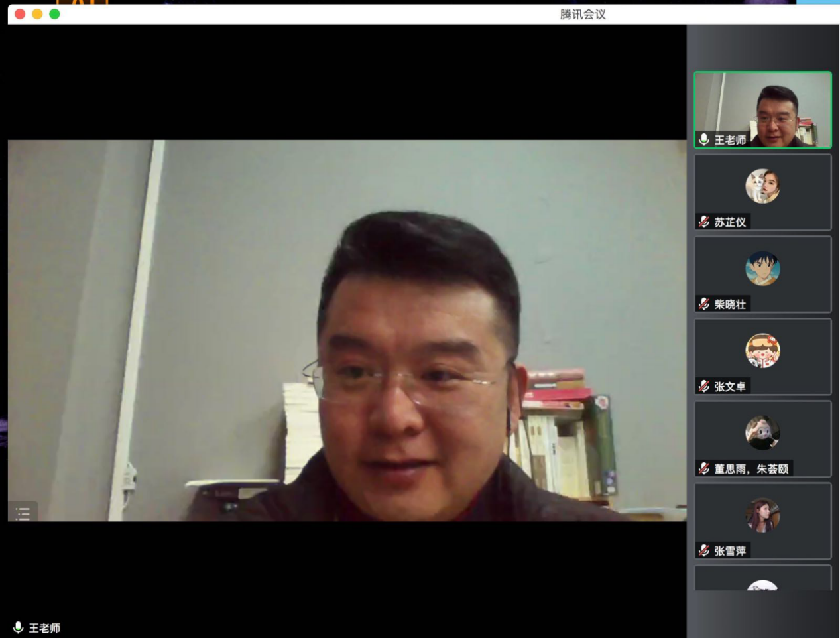Click the name label 柴晓壮
The height and width of the screenshot is (638, 840).
tap(730, 304)
